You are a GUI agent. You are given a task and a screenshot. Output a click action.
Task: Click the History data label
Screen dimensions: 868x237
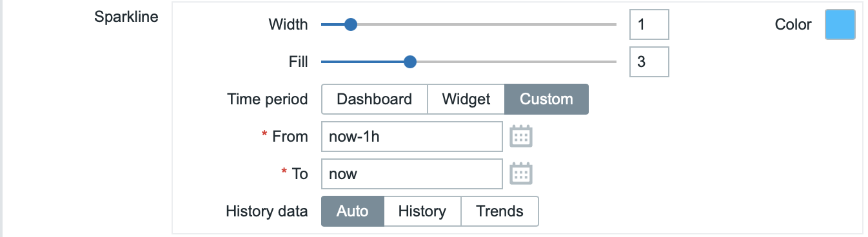(x=267, y=211)
